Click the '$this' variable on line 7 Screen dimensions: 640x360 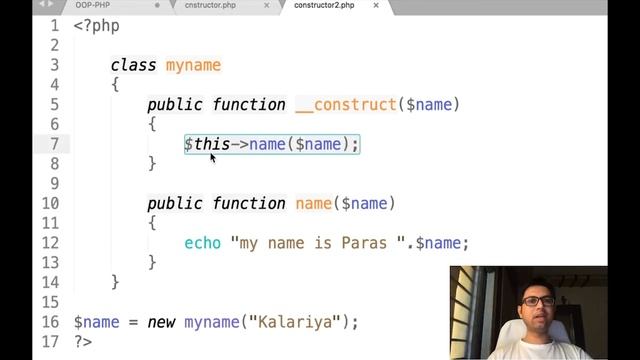pos(207,144)
